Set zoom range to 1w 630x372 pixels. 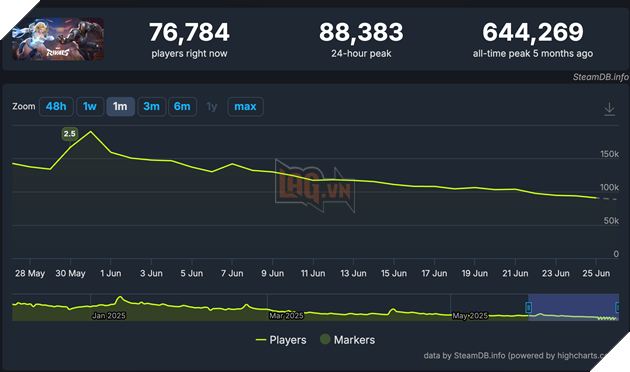tap(90, 106)
